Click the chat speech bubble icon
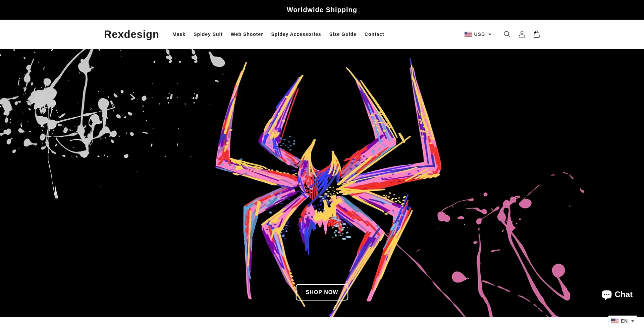Screen dimensions: 644x333 tap(606, 295)
